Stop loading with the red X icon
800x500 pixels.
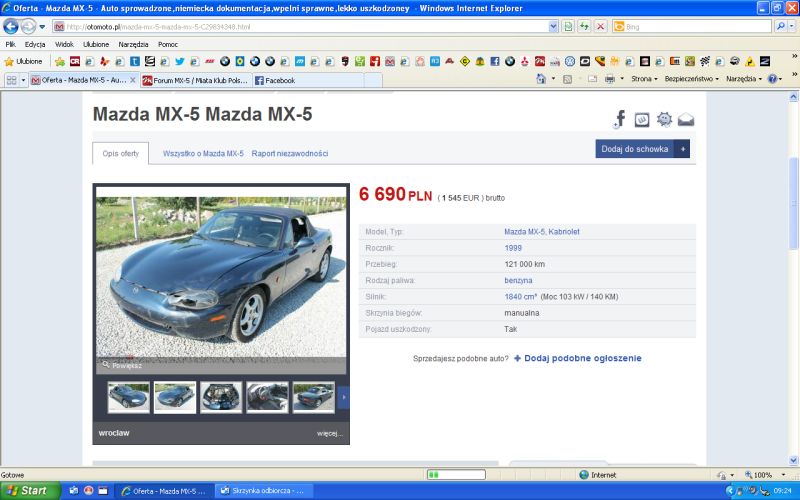[601, 27]
